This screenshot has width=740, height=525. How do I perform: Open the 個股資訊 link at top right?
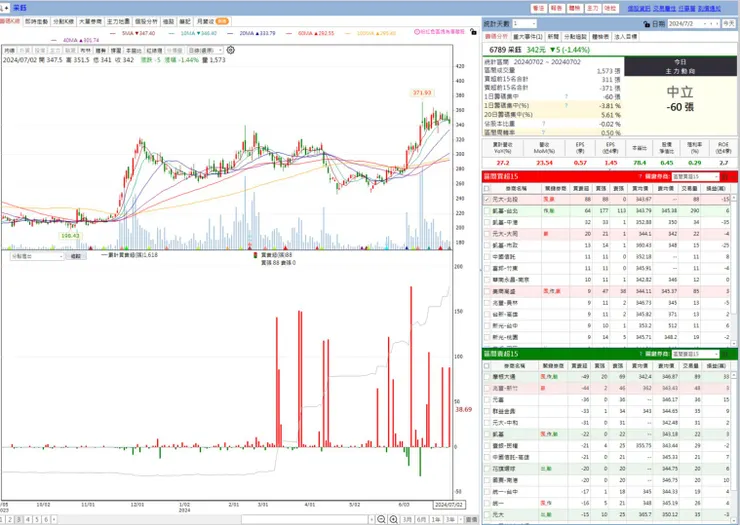click(639, 8)
